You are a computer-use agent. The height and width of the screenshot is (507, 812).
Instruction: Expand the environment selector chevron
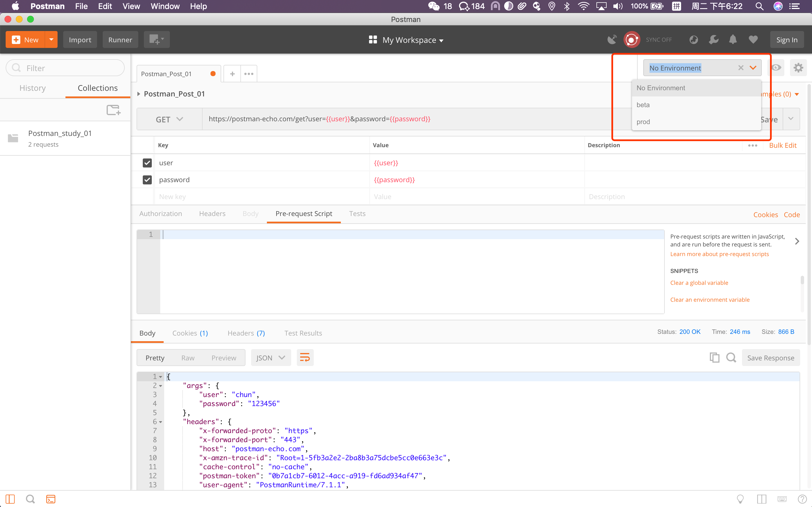tap(753, 68)
